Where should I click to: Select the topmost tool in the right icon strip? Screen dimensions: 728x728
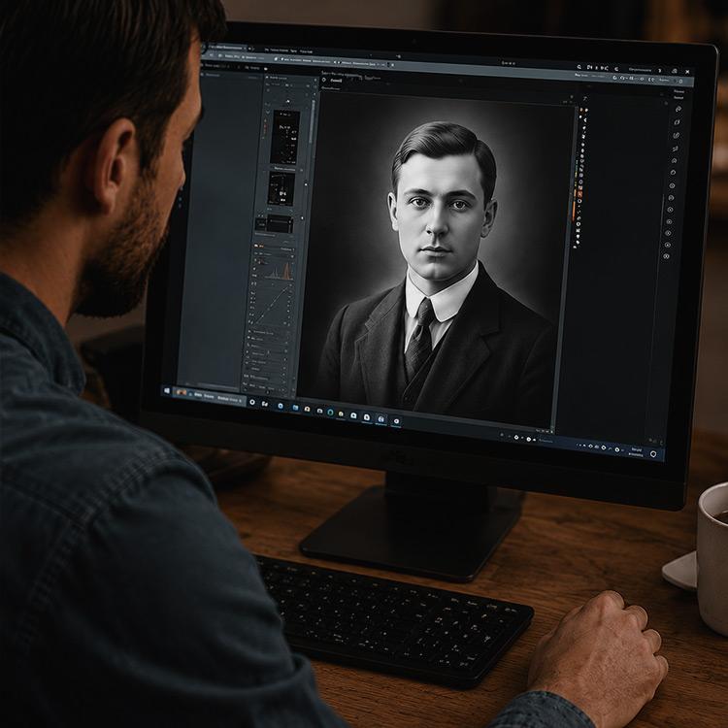pos(678,109)
